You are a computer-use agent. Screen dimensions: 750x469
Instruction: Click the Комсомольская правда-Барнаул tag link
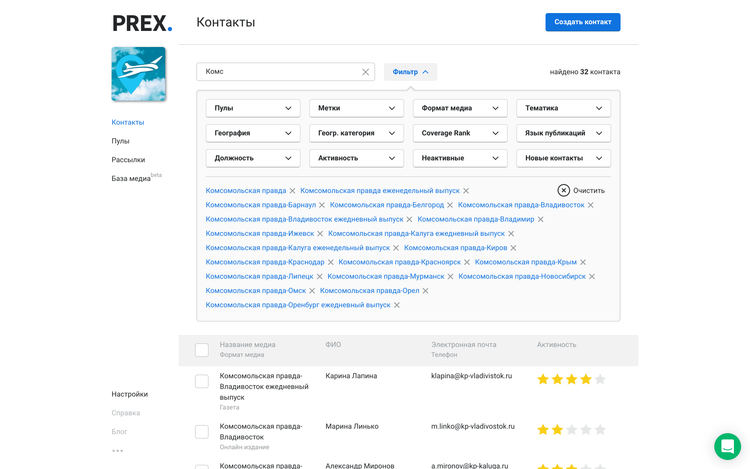coord(261,205)
